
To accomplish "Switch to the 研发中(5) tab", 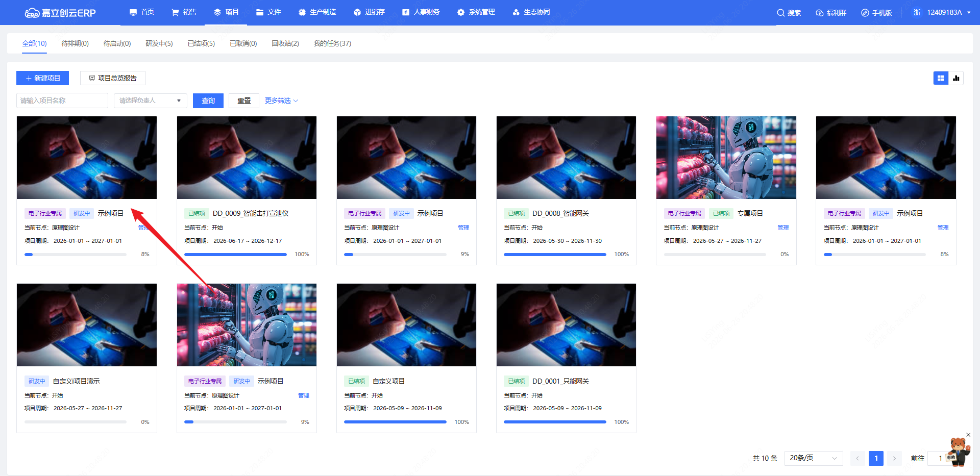I will (159, 43).
